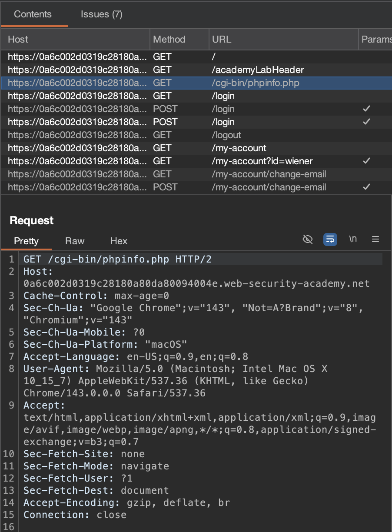The height and width of the screenshot is (532, 392).
Task: Toggle the hide non-printable eye-slash icon
Action: [x=308, y=239]
